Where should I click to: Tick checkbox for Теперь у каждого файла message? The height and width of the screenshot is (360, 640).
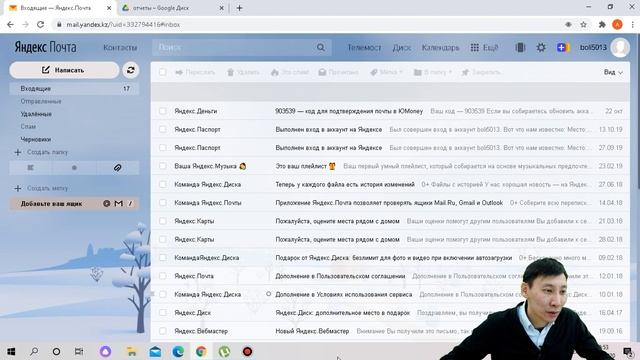point(162,184)
